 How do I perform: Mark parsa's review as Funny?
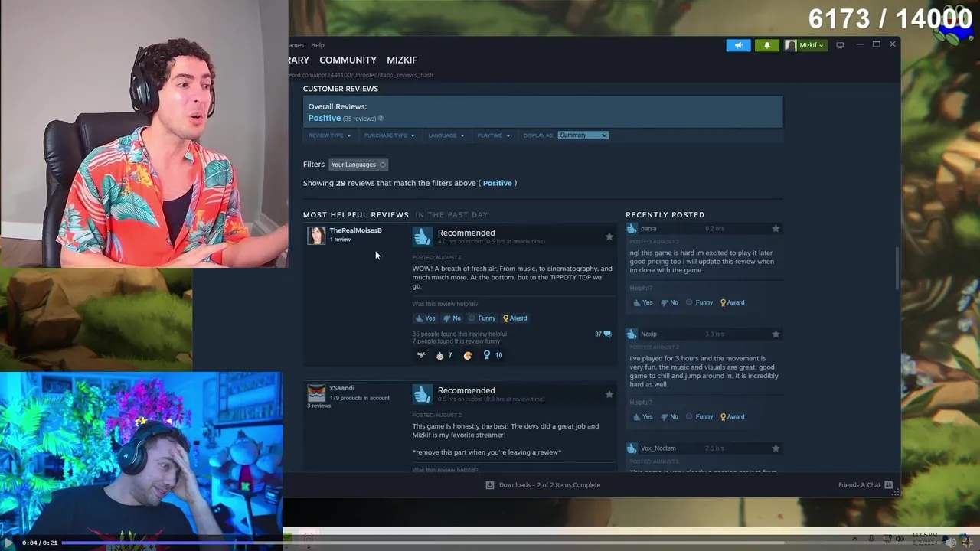coord(699,302)
